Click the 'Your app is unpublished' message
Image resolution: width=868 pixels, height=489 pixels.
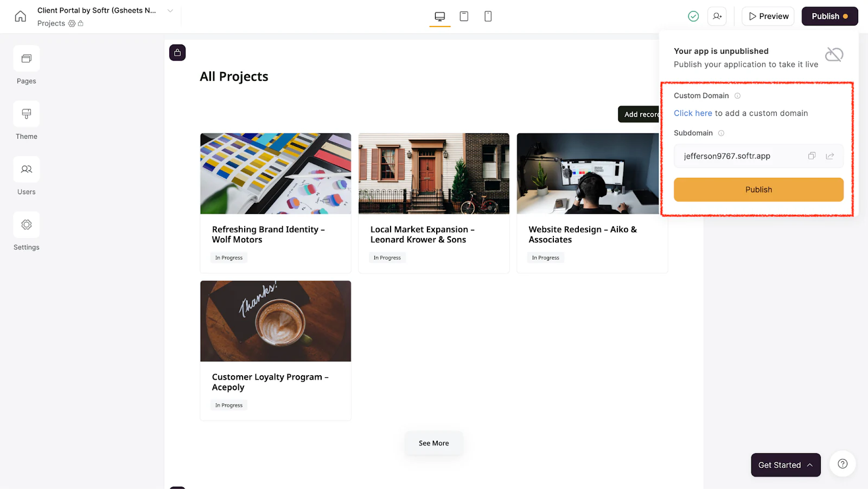coord(721,51)
